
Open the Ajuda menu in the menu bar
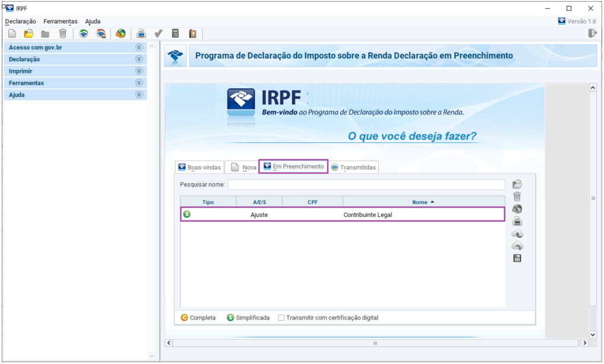click(93, 21)
